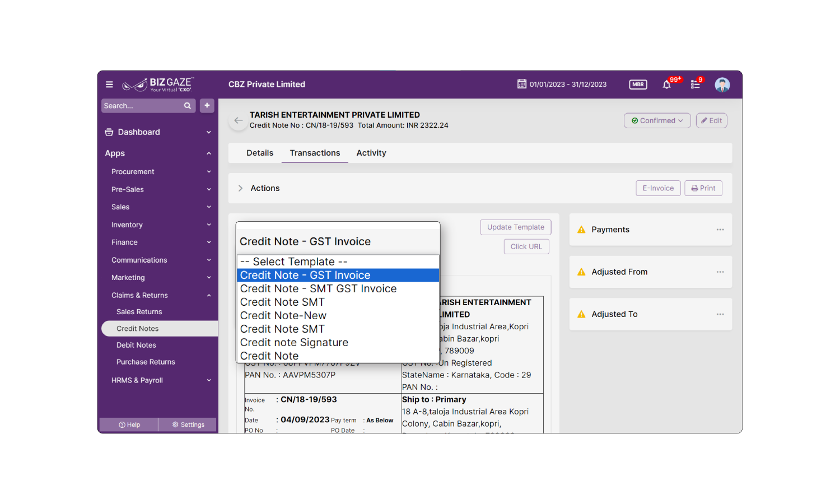840x504 pixels.
Task: Collapse the Apps section
Action: tap(209, 153)
